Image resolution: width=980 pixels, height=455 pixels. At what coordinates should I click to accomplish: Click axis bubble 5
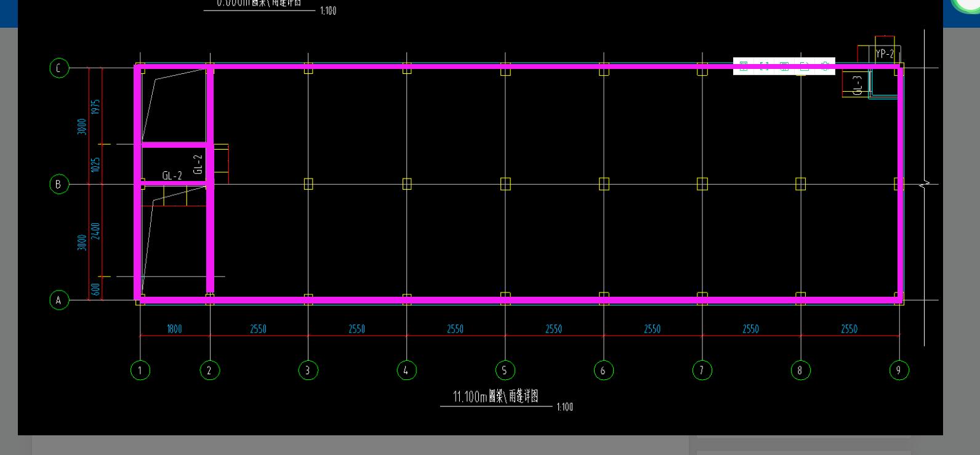click(505, 370)
